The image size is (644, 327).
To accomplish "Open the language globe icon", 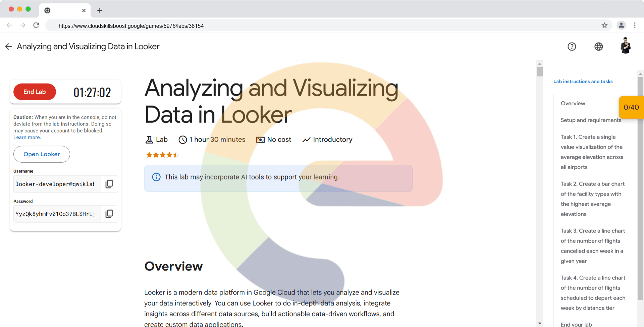I will pos(598,47).
